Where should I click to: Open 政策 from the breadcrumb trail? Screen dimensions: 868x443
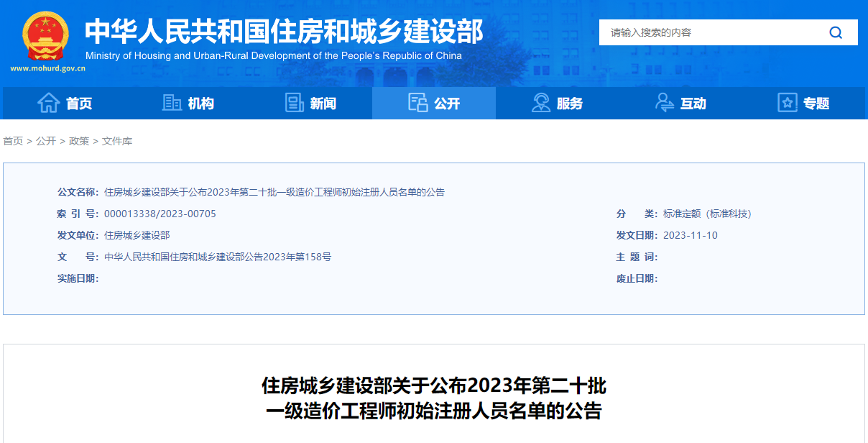80,141
